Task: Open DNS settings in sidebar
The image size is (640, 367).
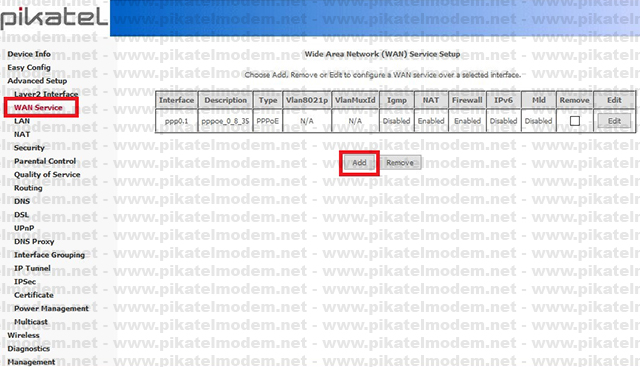Action: (22, 201)
